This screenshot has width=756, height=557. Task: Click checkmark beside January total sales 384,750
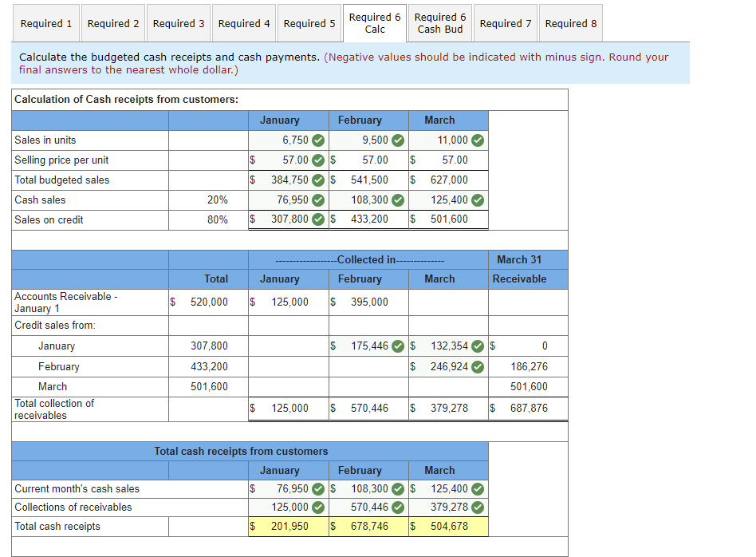[x=317, y=180]
